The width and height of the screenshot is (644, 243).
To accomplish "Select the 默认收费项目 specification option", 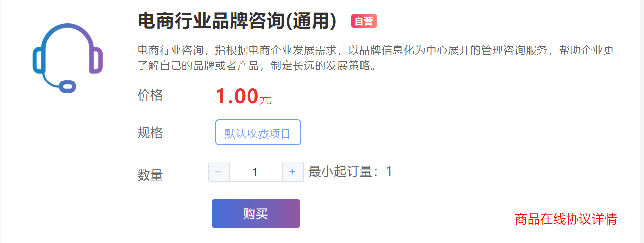I will pos(258,132).
